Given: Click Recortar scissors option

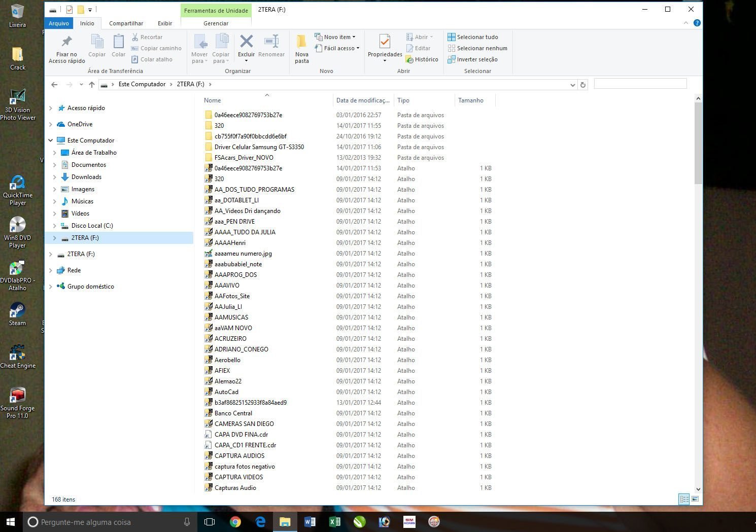Looking at the screenshot, I should [x=147, y=37].
